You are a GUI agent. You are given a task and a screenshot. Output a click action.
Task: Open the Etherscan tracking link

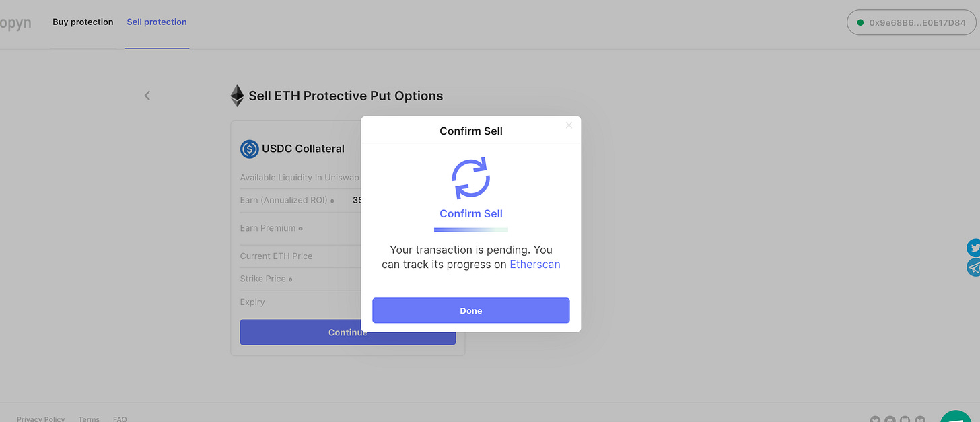(x=535, y=265)
